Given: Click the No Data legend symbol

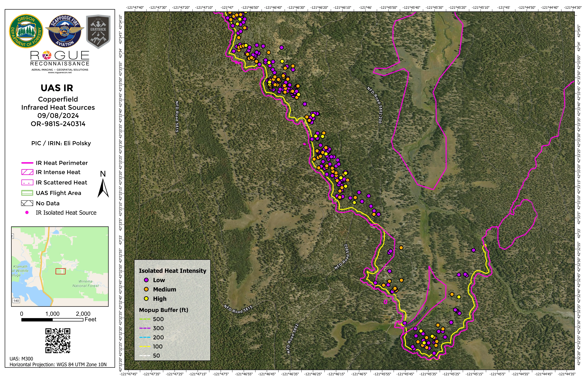Looking at the screenshot, I should point(27,203).
